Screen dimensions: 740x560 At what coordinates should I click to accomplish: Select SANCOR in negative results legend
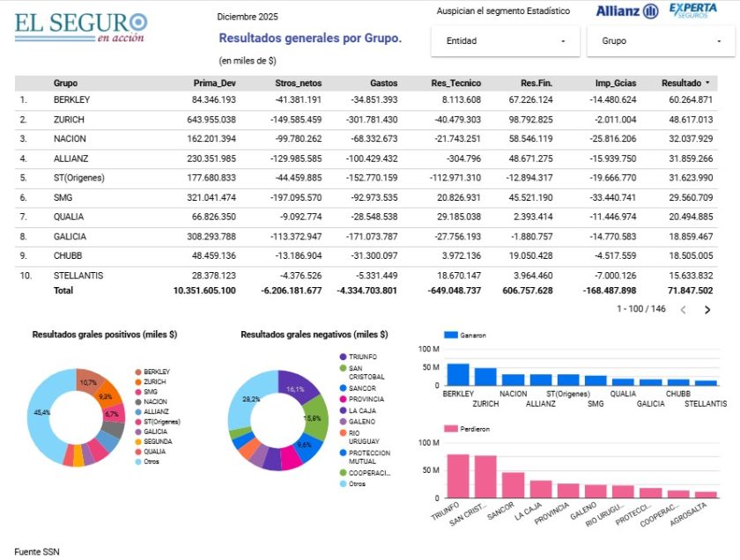click(360, 388)
